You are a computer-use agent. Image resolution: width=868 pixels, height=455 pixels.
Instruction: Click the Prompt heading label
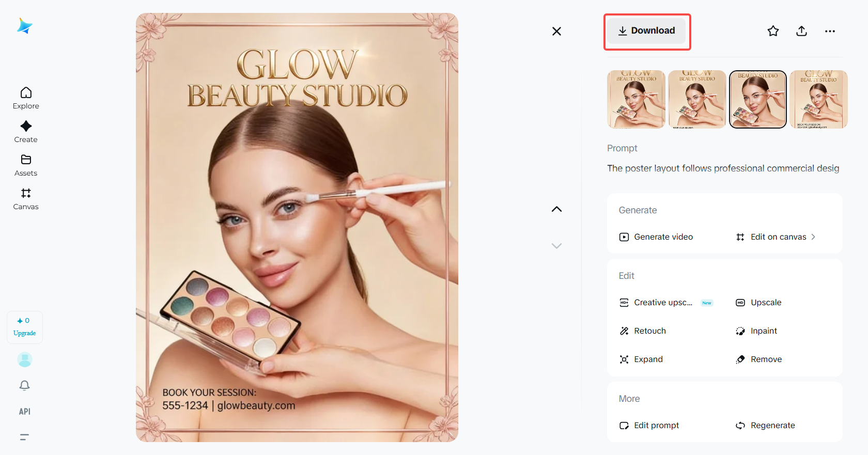click(x=622, y=148)
